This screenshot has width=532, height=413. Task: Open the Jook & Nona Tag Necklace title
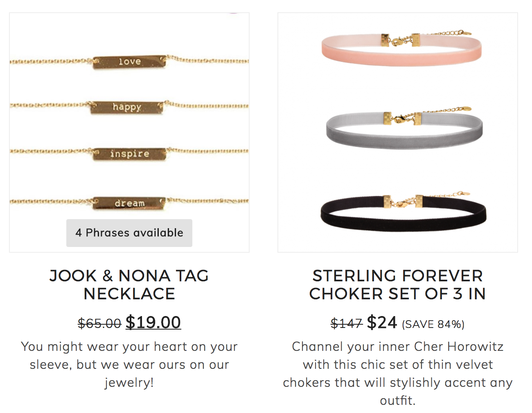click(x=129, y=285)
